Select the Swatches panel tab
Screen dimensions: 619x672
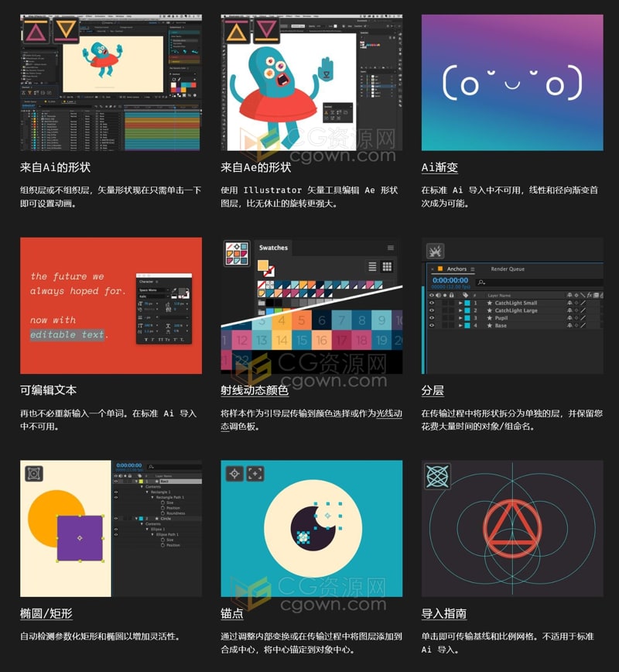point(273,248)
